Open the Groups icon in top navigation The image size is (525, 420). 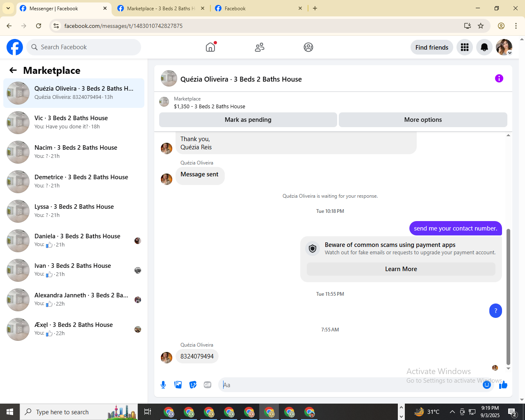click(308, 47)
